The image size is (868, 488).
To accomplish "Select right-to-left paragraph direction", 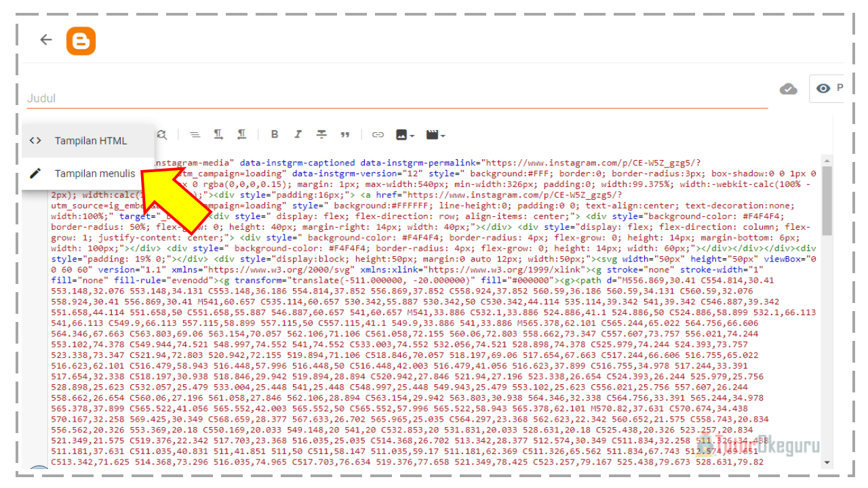I will pyautogui.click(x=242, y=134).
